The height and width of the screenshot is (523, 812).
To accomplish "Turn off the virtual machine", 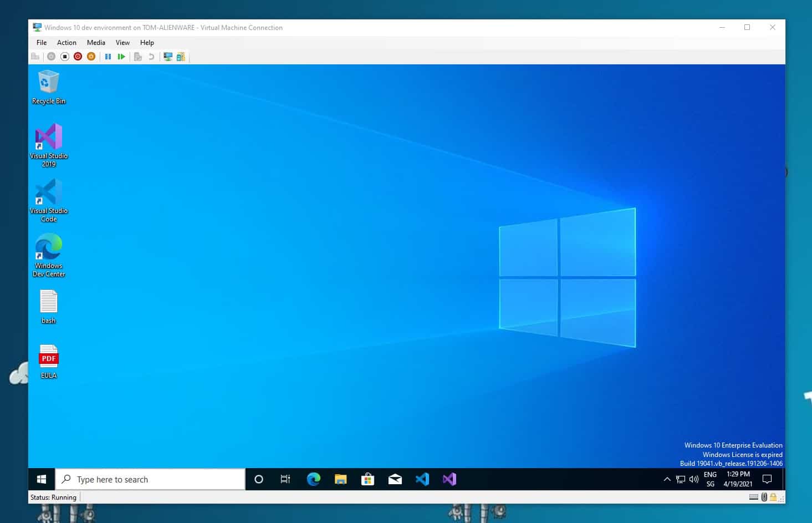I will 64,56.
